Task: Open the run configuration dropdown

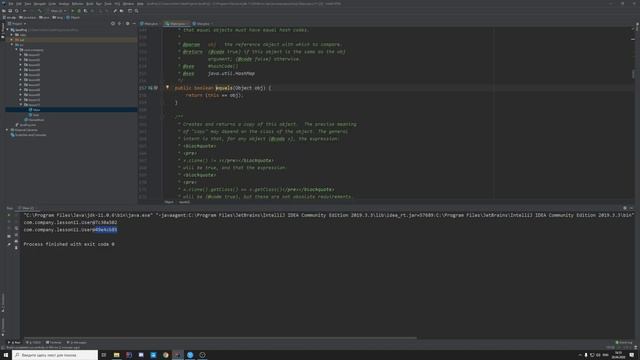Action: click(58, 11)
